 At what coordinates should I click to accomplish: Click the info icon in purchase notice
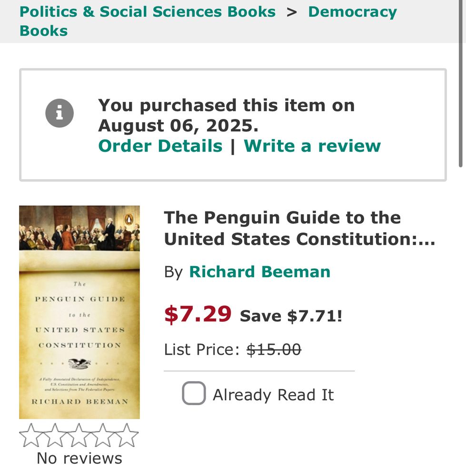pyautogui.click(x=59, y=114)
